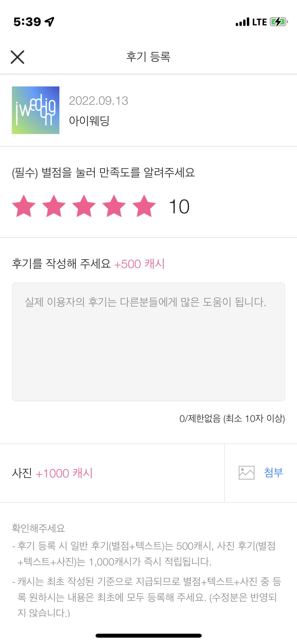Screen dimensions: 297x644
Task: Tap the character count minimum notice
Action: click(x=232, y=418)
